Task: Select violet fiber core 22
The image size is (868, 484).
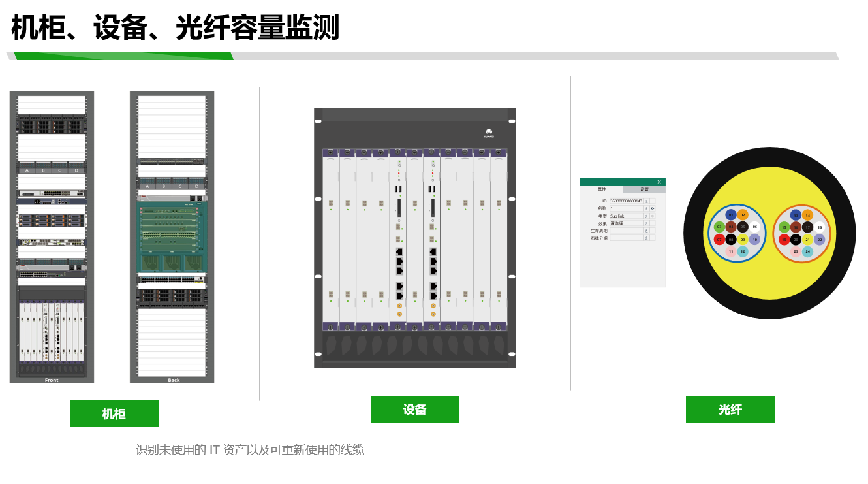Action: [x=820, y=239]
